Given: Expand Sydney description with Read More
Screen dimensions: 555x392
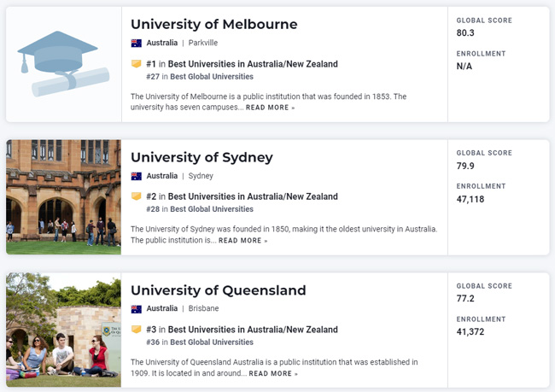Looking at the screenshot, I should coord(242,241).
